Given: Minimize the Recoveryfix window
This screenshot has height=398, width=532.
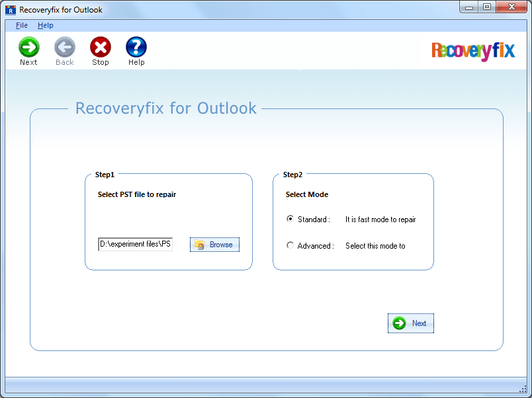Looking at the screenshot, I should [x=469, y=7].
